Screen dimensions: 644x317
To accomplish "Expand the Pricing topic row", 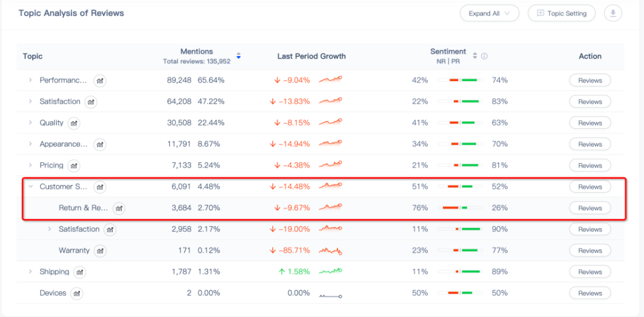I will (30, 166).
